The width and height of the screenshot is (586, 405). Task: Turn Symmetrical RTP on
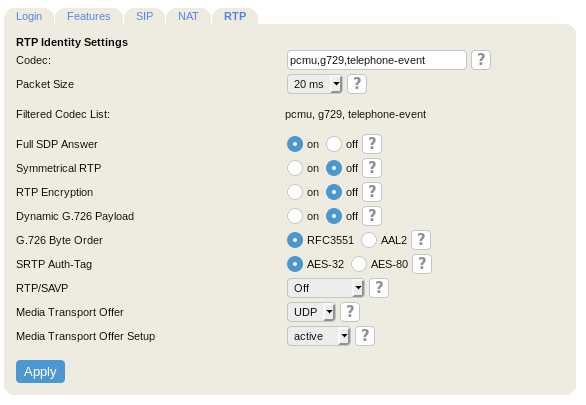pyautogui.click(x=295, y=168)
